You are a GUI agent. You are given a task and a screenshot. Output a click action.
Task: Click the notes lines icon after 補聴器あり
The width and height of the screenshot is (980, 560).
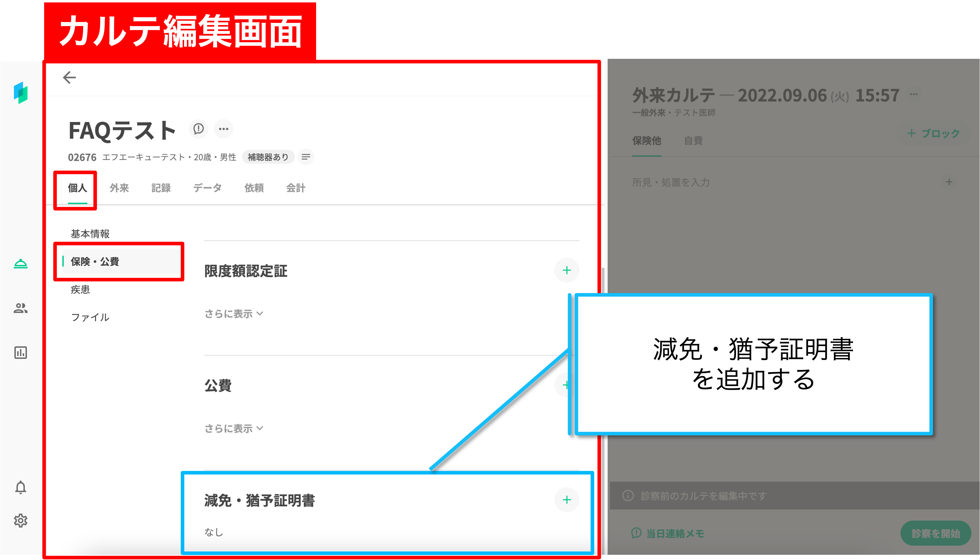306,157
